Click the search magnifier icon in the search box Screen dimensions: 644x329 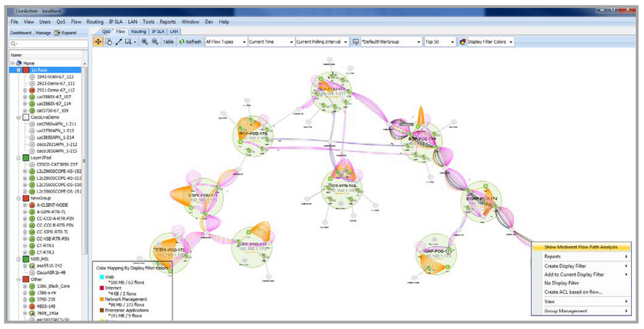14,44
